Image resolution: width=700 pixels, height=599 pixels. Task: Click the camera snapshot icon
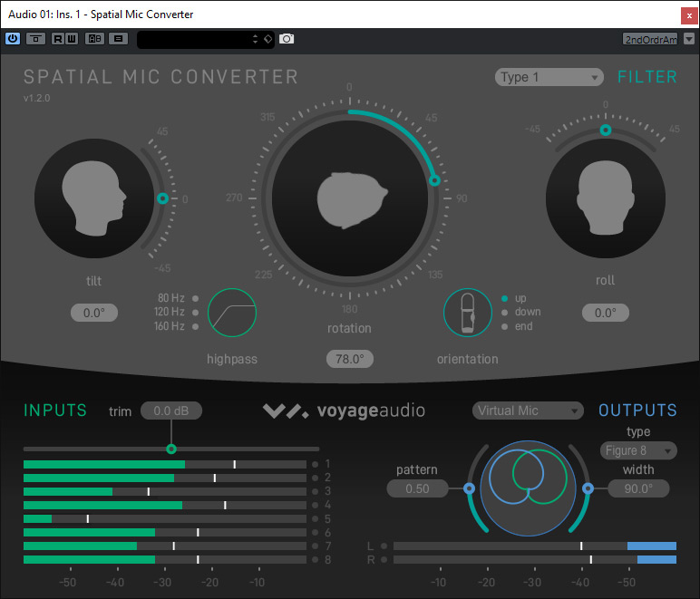pos(287,39)
